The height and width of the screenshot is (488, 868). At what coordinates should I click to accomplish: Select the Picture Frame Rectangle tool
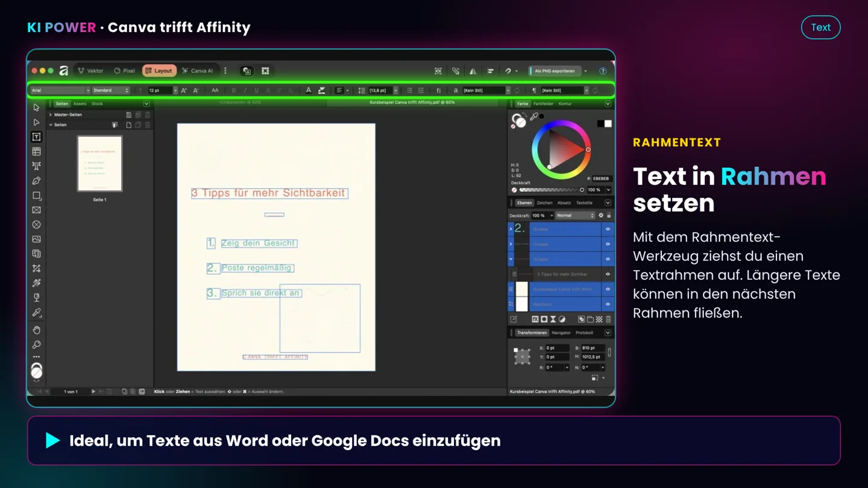36,210
